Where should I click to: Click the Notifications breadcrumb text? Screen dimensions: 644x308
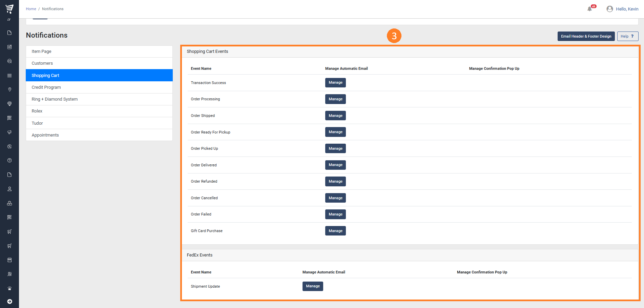(53, 9)
